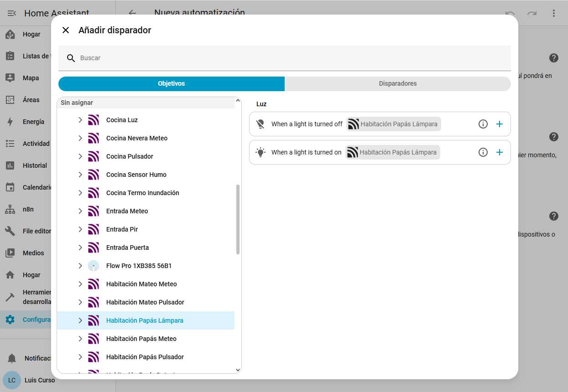Select the Objetivos tab
The image size is (568, 392).
(172, 84)
